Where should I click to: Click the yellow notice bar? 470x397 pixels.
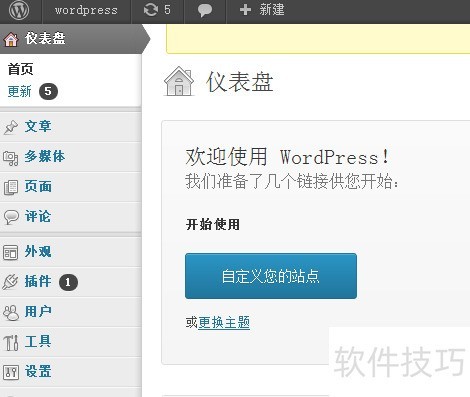pos(318,39)
